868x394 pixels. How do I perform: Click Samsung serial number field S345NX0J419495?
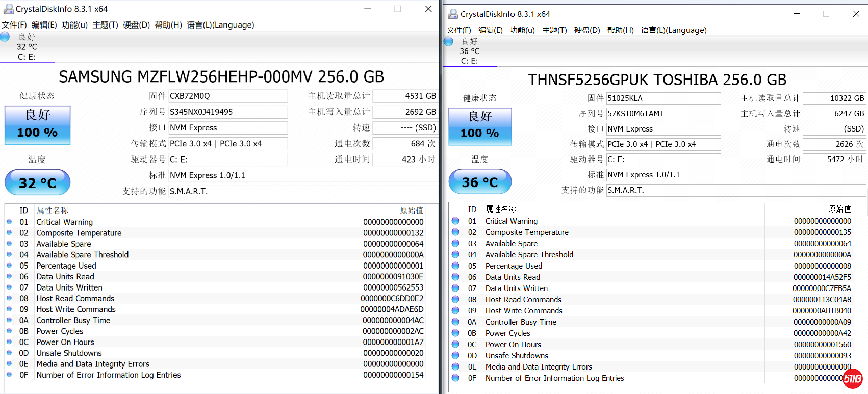point(228,112)
